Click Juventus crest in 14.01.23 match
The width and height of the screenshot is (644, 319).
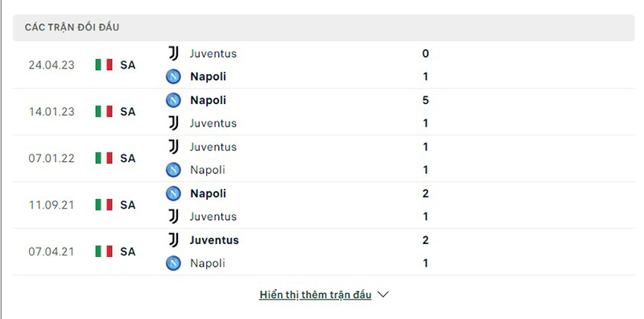click(174, 123)
